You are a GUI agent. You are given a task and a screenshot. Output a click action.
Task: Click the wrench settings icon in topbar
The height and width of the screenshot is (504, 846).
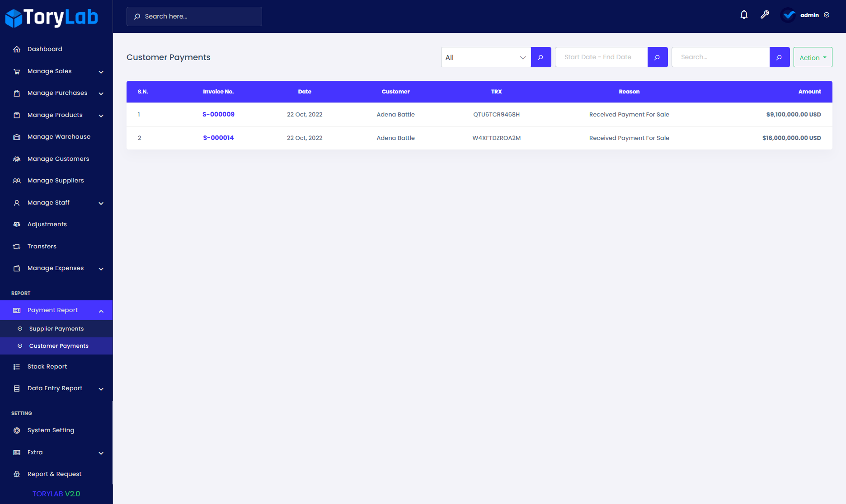tap(765, 14)
